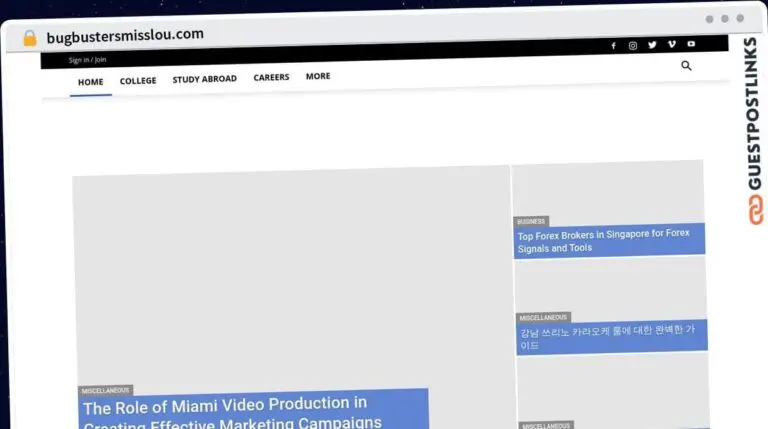Click the YouTube icon in top bar
This screenshot has height=429, width=768.
click(x=691, y=44)
